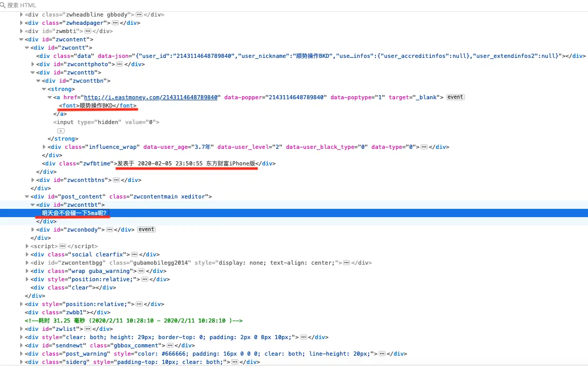This screenshot has height=366, width=588.
Task: Click the event badge beside zwconbody
Action: 146,230
